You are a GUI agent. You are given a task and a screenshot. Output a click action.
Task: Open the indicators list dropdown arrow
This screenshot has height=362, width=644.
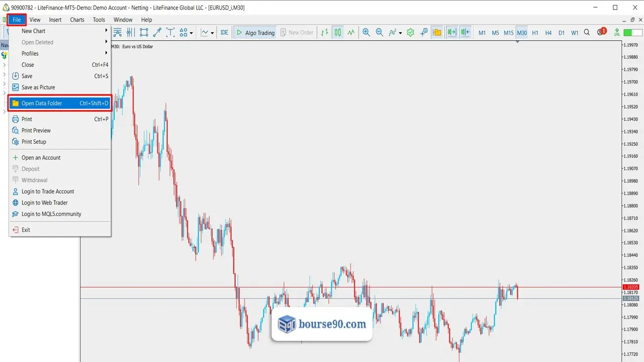tap(400, 33)
